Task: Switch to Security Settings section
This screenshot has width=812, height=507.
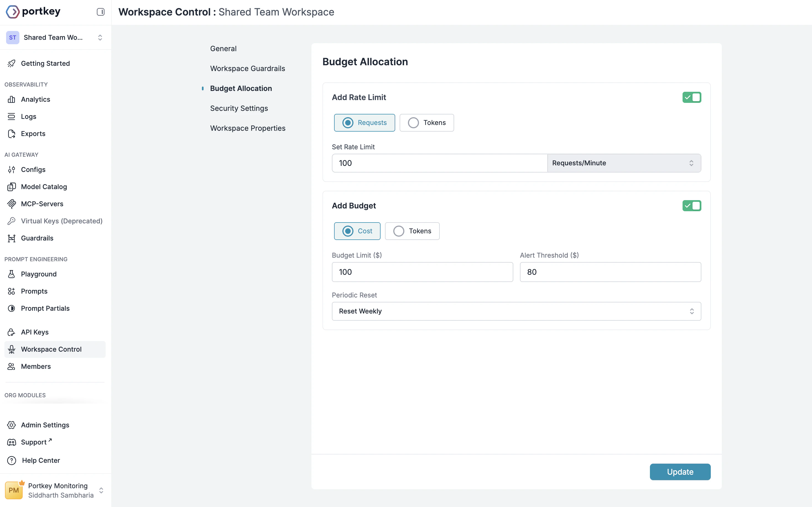Action: click(x=239, y=108)
